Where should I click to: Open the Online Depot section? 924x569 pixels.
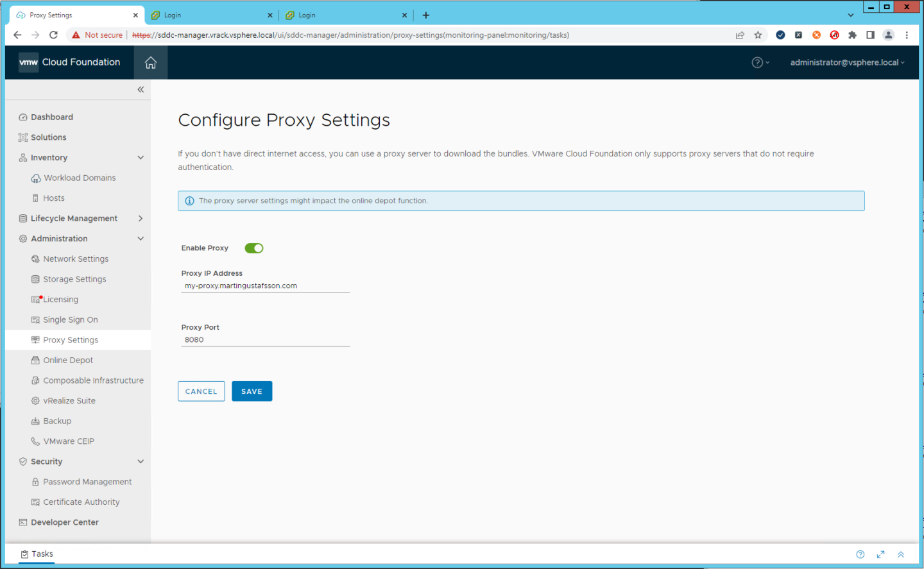[67, 360]
